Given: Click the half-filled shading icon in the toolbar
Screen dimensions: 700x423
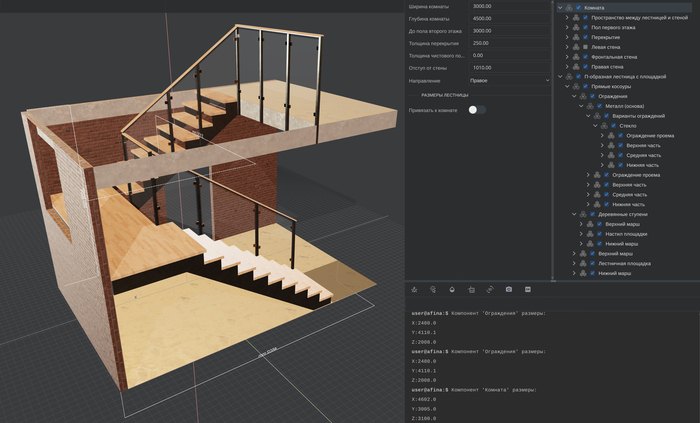Looking at the screenshot, I should coord(452,289).
